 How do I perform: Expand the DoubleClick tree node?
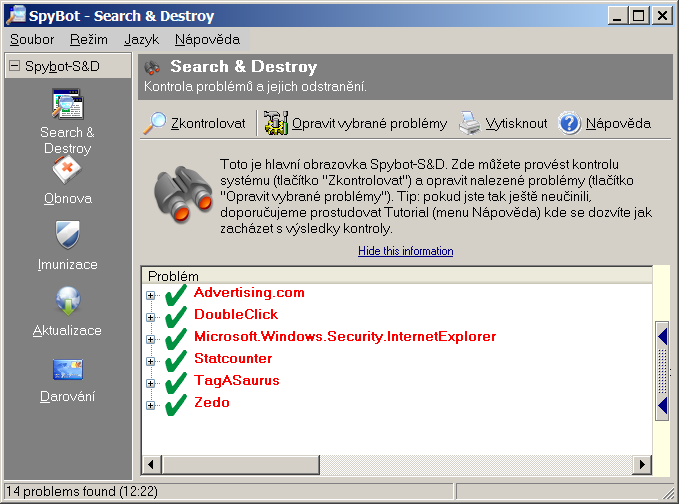tap(150, 317)
